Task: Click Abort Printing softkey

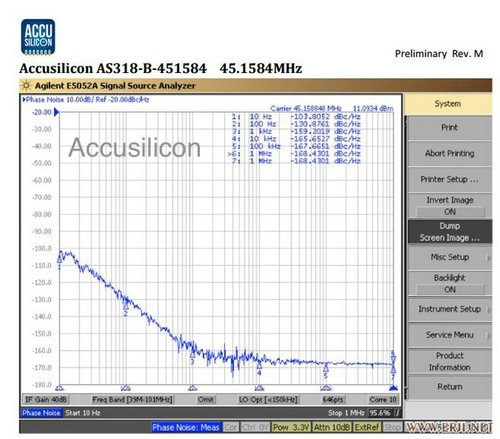Action: point(449,153)
